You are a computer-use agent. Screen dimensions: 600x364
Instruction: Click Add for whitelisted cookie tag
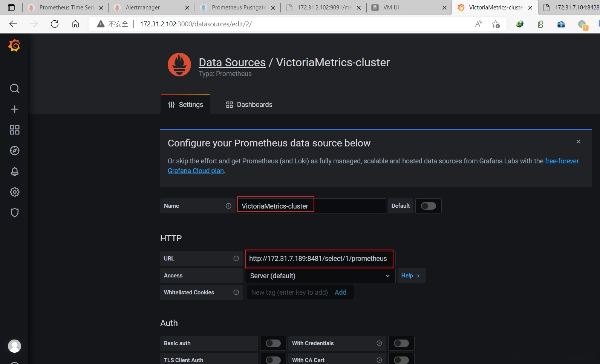[340, 292]
